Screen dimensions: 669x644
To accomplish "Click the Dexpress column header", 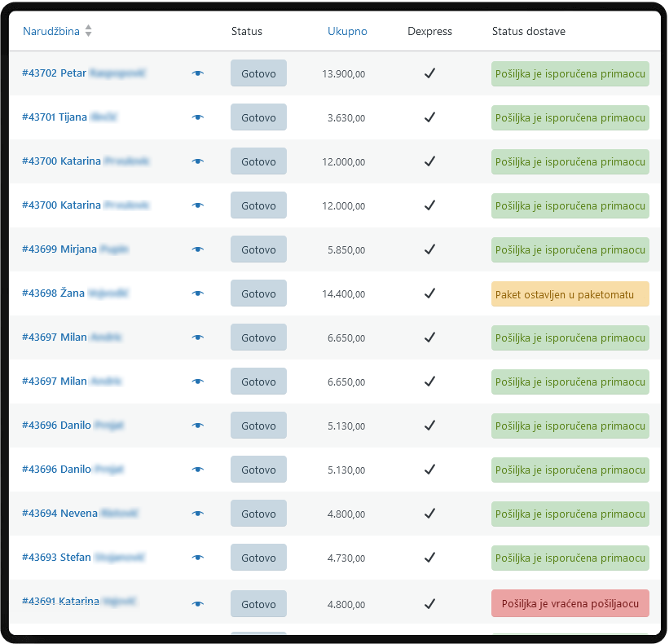I will pyautogui.click(x=429, y=31).
